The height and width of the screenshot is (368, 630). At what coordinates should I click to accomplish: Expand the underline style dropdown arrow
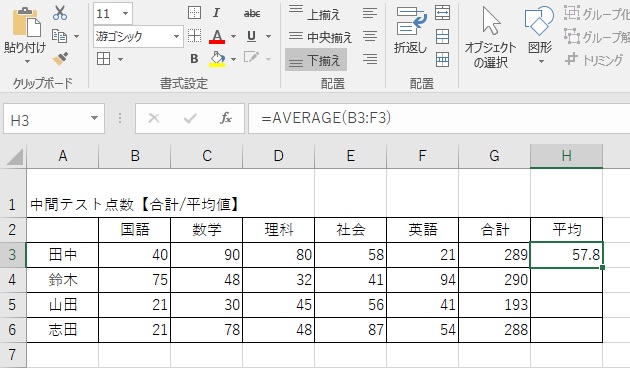268,37
